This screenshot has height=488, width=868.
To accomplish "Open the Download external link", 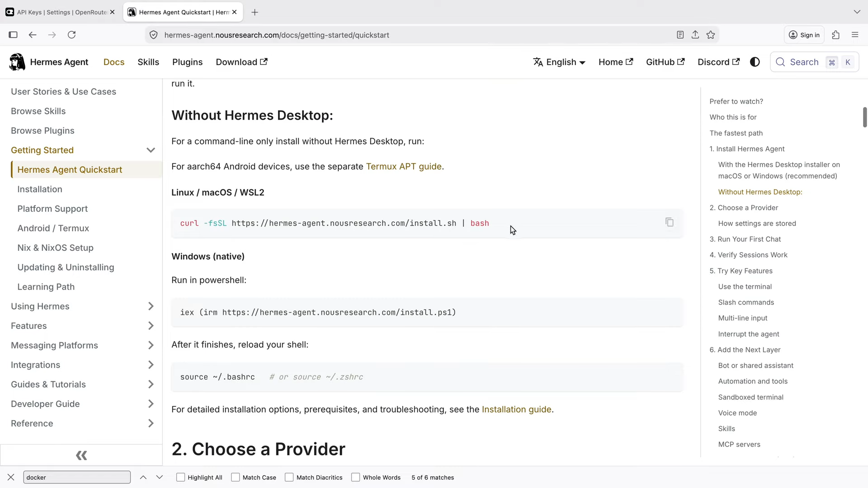I will [241, 62].
